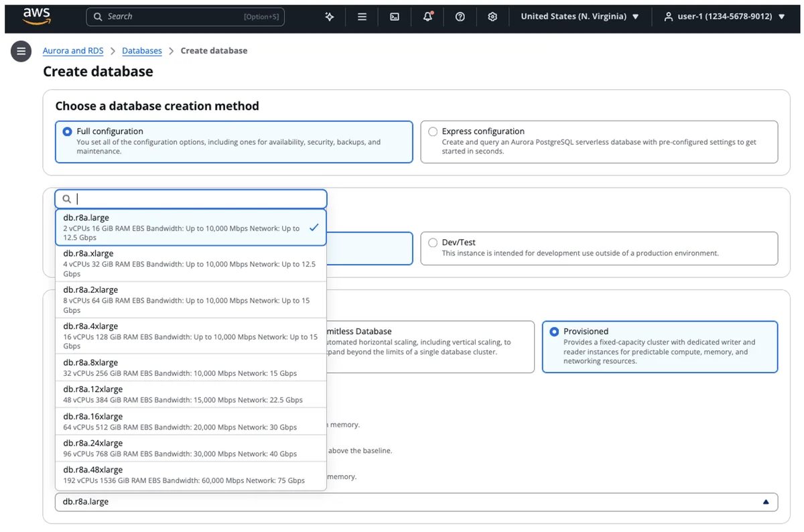804x532 pixels.
Task: Choose the db.r8a.8xlarge option
Action: pos(191,368)
